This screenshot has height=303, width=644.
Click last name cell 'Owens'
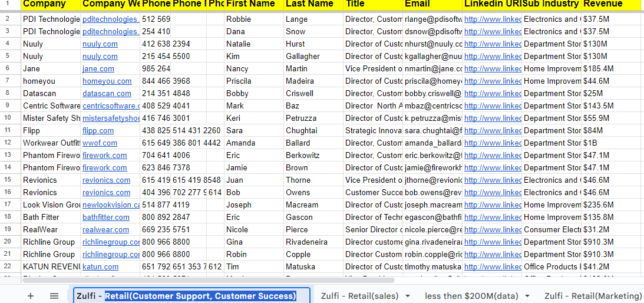pyautogui.click(x=313, y=192)
